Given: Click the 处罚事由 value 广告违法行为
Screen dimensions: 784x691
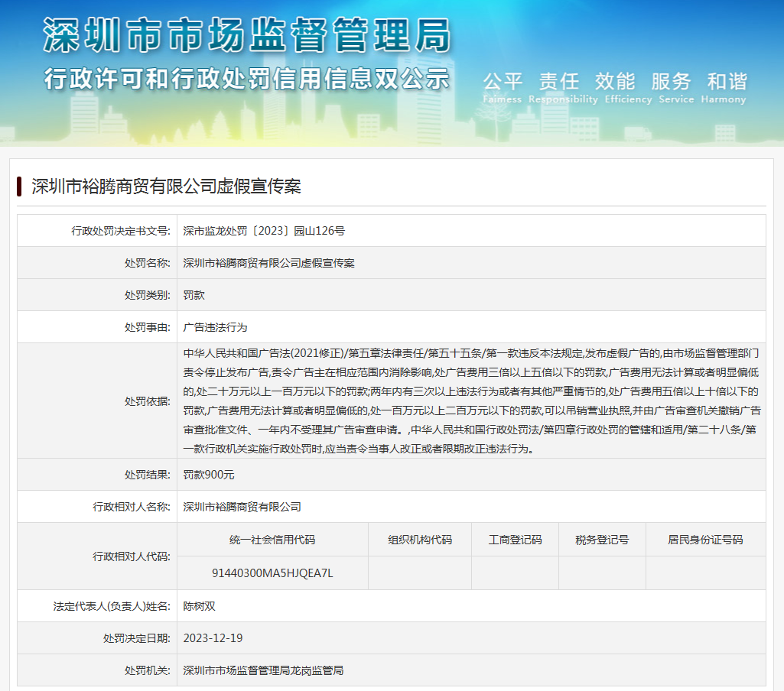Looking at the screenshot, I should (x=215, y=327).
